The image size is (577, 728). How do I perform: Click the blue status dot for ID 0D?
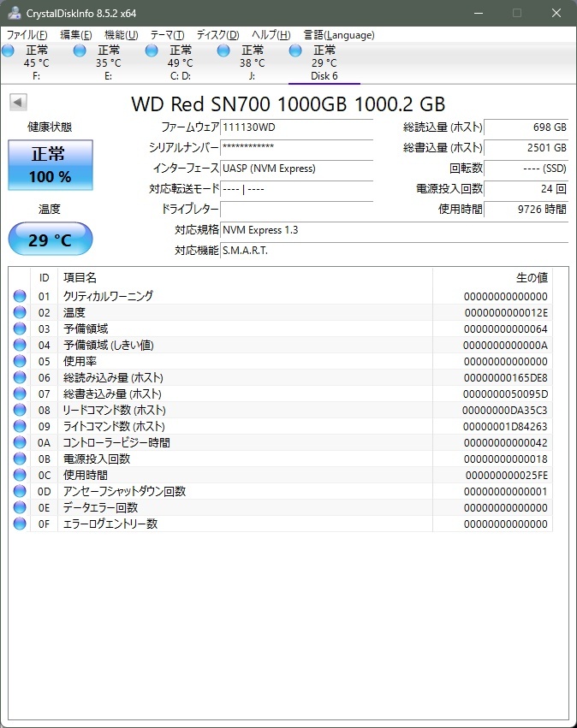click(20, 491)
